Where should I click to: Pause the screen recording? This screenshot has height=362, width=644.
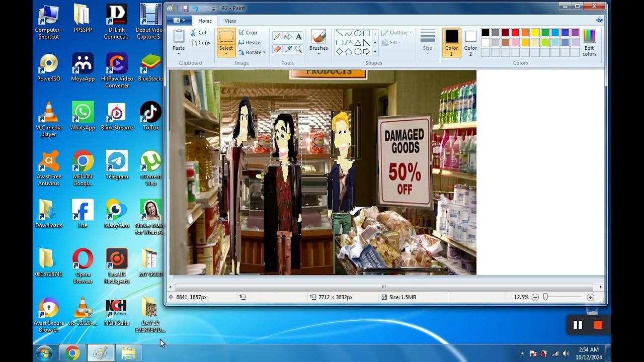click(x=578, y=325)
